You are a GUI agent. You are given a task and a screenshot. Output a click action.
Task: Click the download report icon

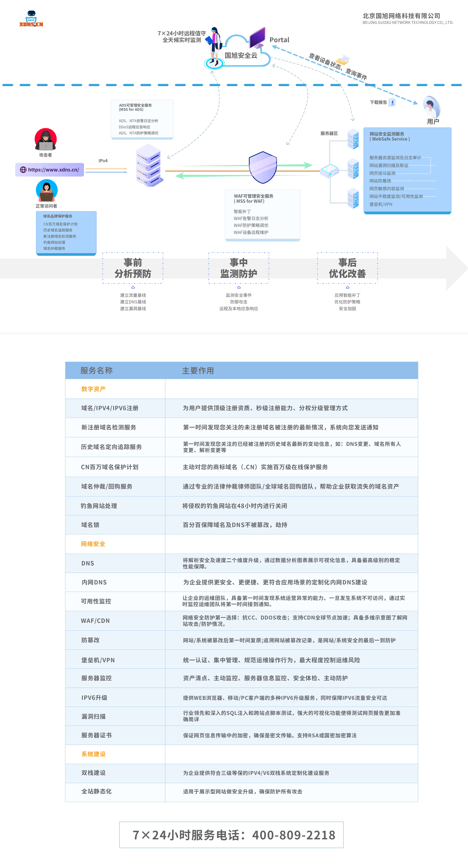coord(392,102)
